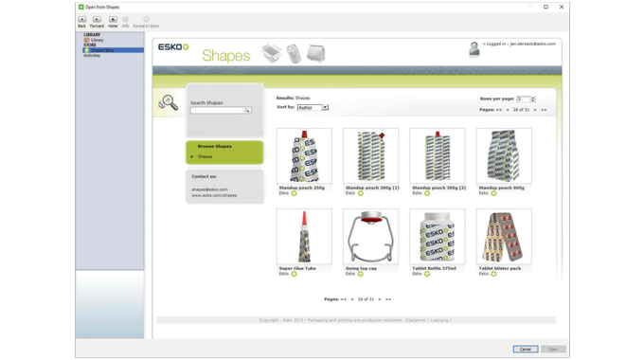
Task: Click the Open from Shapes window icon
Action: coord(80,7)
